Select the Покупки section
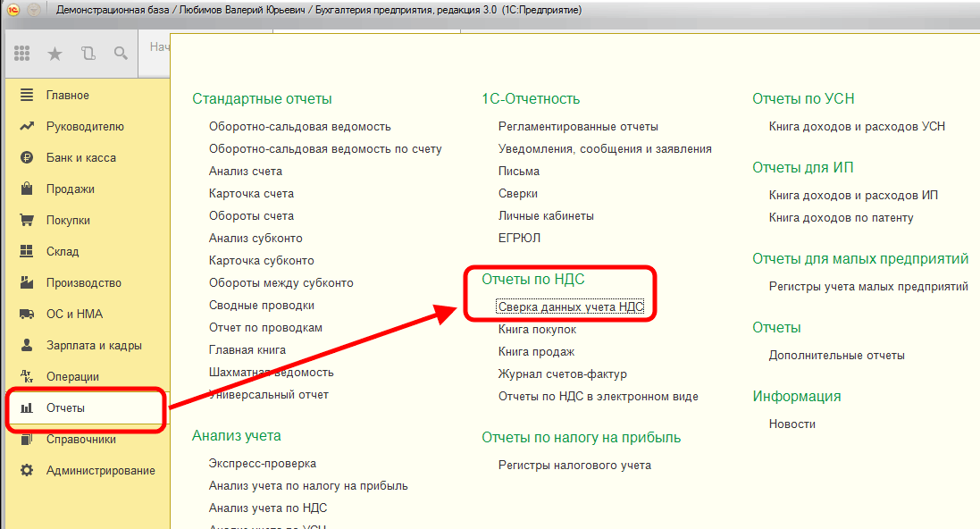980x529 pixels. (x=68, y=220)
